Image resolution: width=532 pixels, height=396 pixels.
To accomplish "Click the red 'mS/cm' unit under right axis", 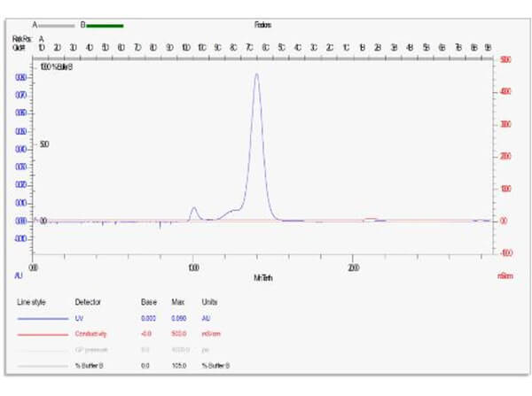I will 505,276.
